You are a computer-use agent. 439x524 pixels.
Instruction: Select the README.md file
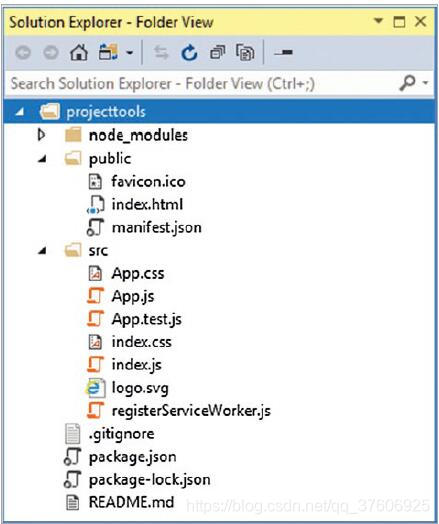tap(132, 502)
